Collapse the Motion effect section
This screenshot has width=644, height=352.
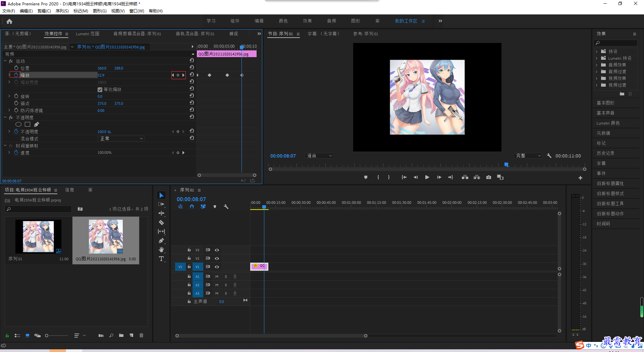(x=5, y=61)
